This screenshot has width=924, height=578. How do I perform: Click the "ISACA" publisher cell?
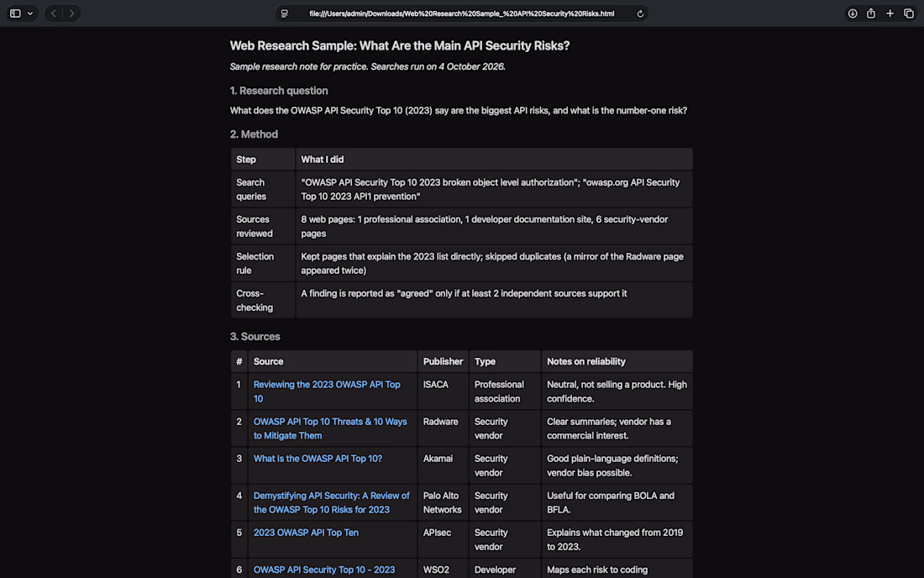pos(444,391)
